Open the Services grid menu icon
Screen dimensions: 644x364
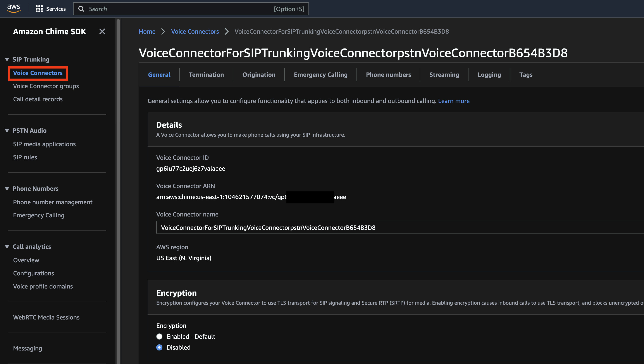(x=39, y=9)
